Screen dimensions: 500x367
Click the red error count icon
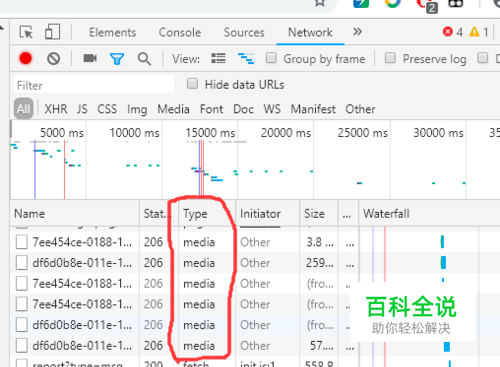(x=448, y=32)
